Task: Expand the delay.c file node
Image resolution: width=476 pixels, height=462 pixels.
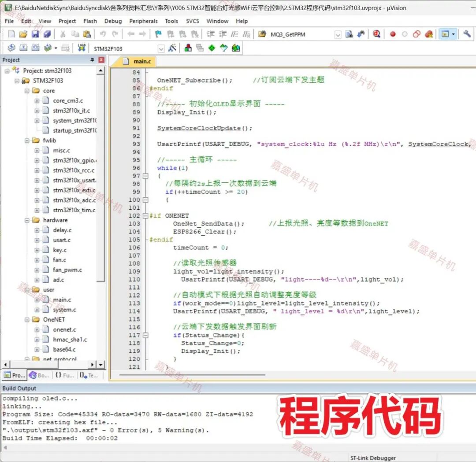Action: 37,230
